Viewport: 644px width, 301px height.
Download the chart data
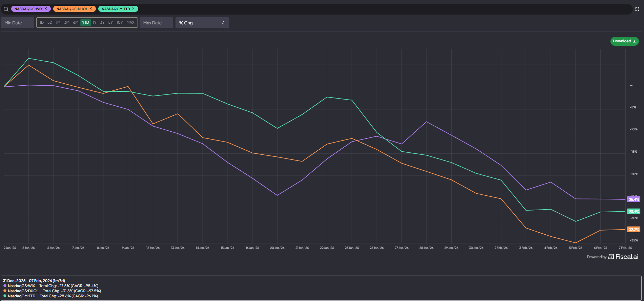[624, 41]
